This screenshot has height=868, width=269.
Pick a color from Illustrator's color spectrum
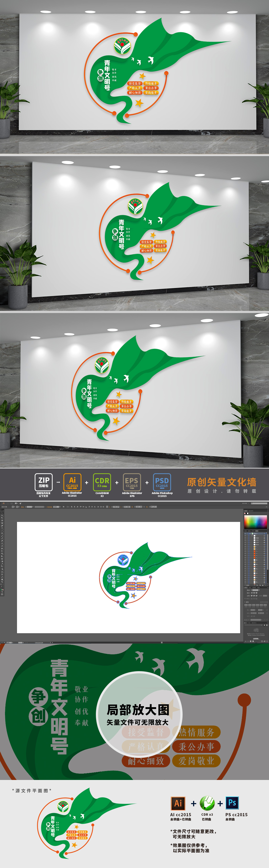[x=256, y=522]
